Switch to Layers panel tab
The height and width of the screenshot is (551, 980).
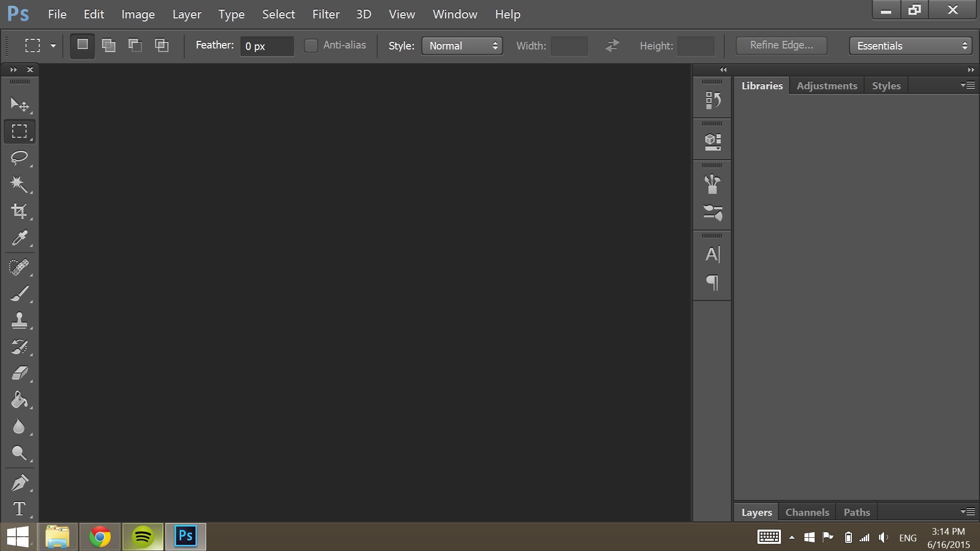pos(756,512)
